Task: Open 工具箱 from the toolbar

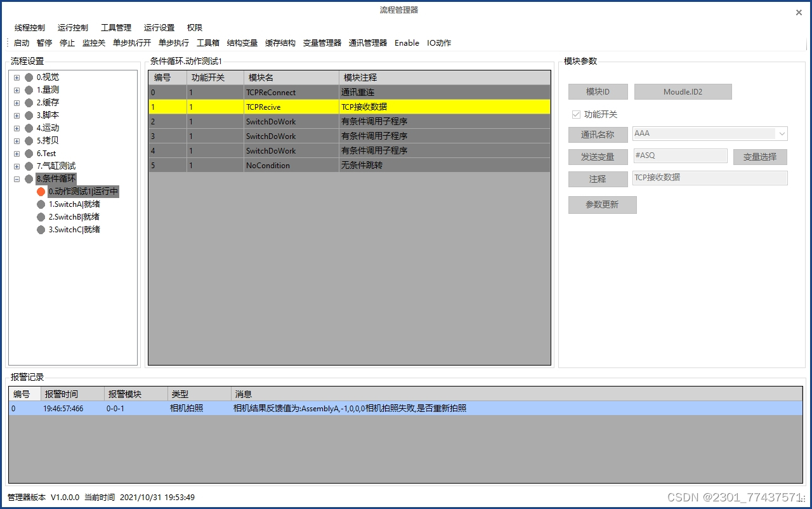Action: coord(208,43)
